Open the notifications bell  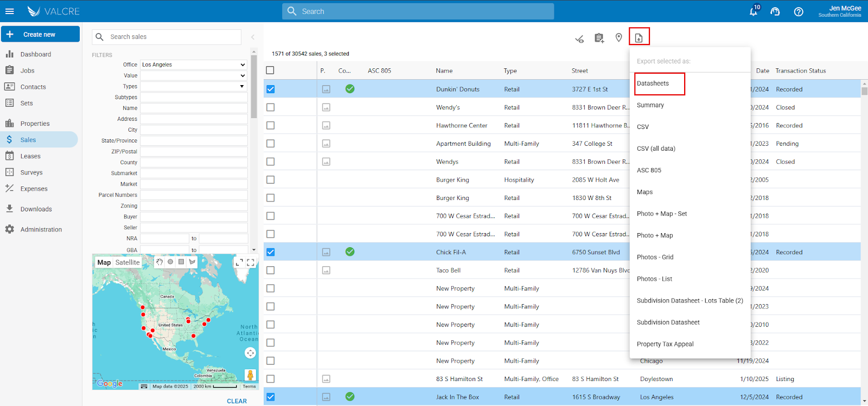click(x=754, y=11)
